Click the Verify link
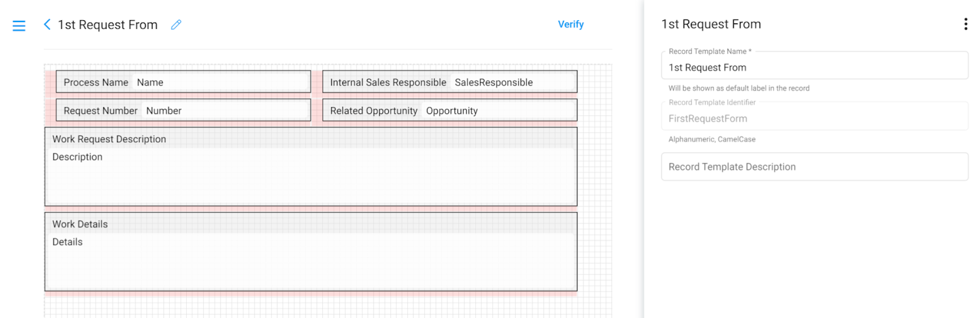This screenshot has width=980, height=318. coord(570,25)
